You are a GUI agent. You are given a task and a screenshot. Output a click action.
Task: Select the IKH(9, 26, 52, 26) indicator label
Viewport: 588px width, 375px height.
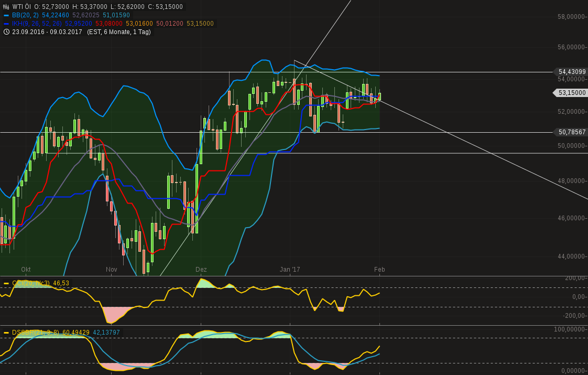click(x=37, y=24)
